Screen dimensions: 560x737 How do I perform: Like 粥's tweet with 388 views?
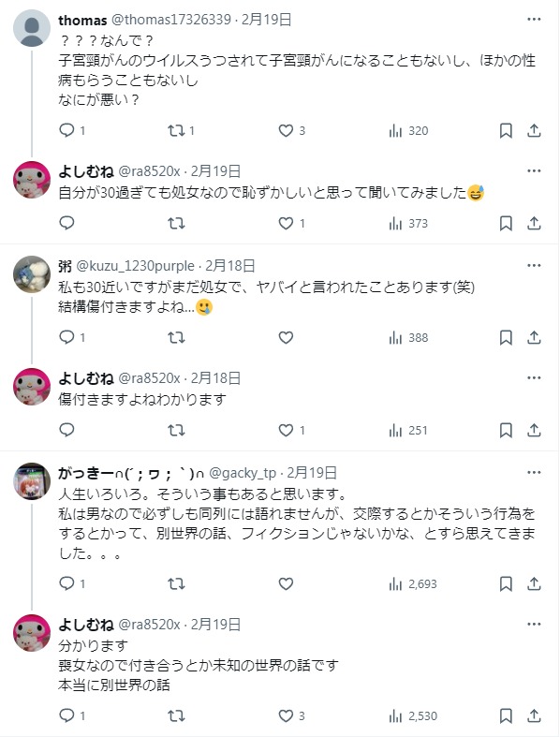(x=286, y=337)
